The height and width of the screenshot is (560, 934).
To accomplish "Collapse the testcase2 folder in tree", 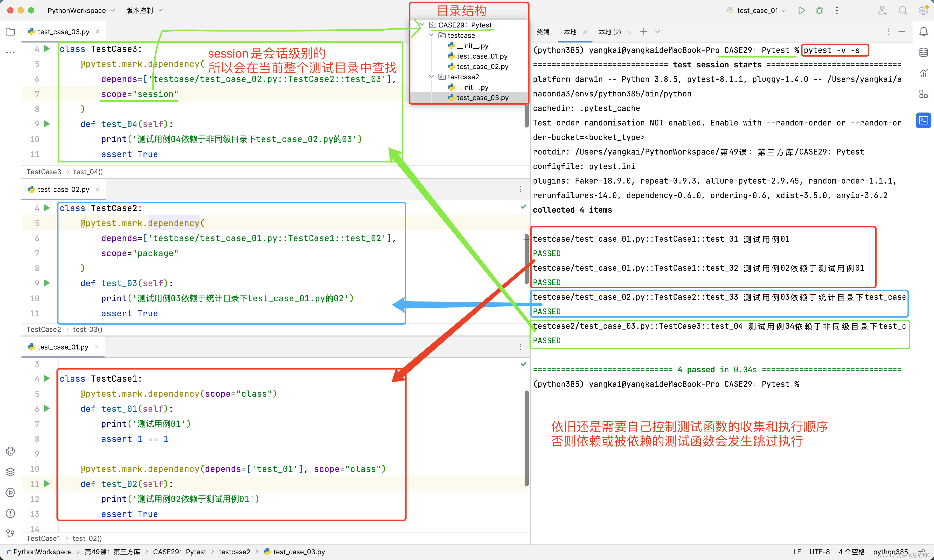I will [x=431, y=76].
